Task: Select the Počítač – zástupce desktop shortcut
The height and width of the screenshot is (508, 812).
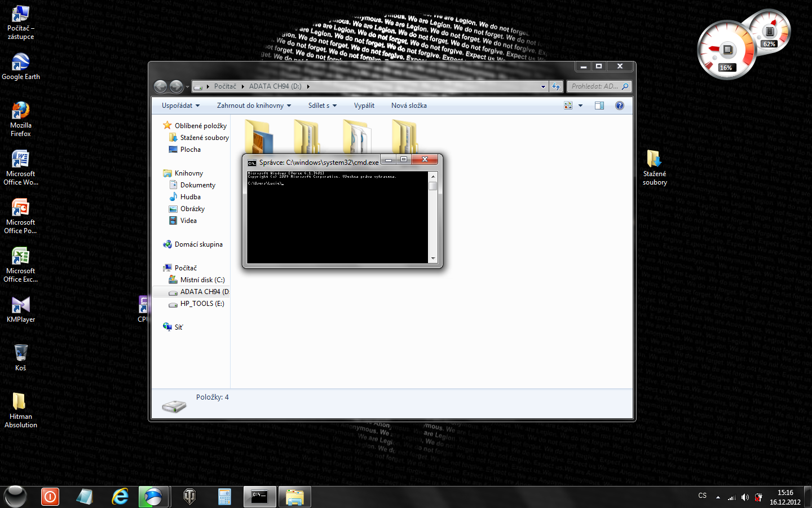Action: coord(21,23)
